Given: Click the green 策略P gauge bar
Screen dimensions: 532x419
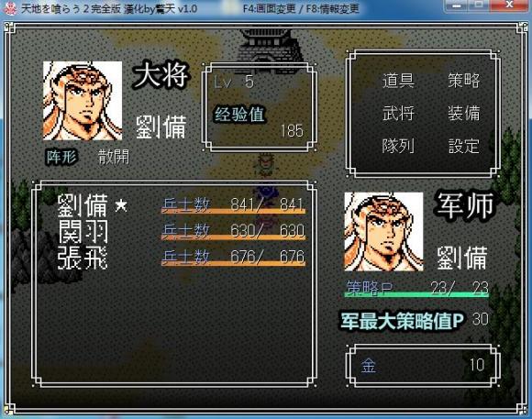Looking at the screenshot, I should [x=416, y=295].
